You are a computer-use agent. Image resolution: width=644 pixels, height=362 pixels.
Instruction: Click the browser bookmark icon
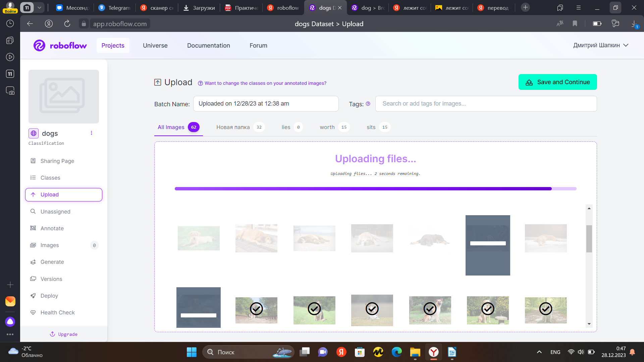click(575, 23)
